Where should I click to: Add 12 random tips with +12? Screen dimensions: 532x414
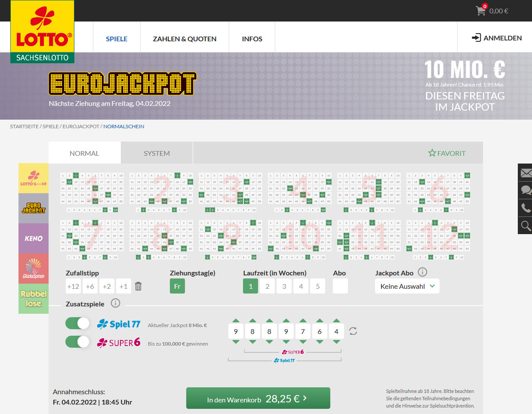73,286
